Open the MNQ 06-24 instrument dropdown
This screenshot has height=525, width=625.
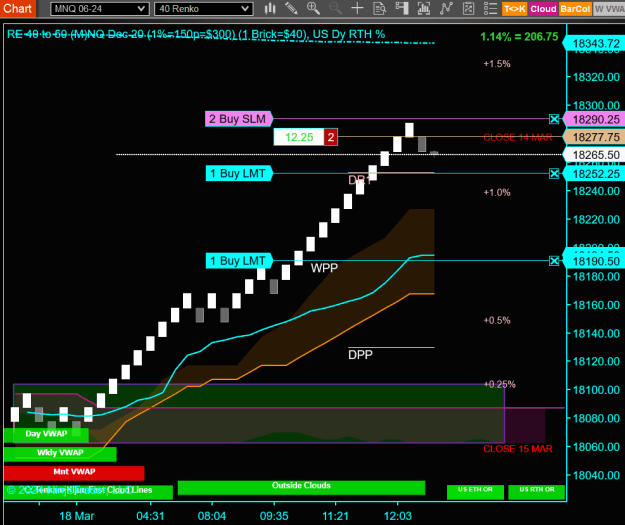100,9
